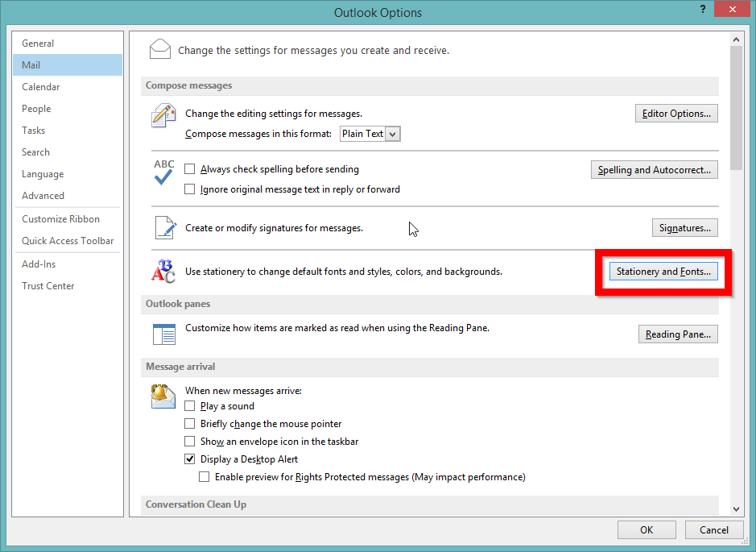Image resolution: width=756 pixels, height=552 pixels.
Task: Switch to the Calendar settings page
Action: (40, 86)
